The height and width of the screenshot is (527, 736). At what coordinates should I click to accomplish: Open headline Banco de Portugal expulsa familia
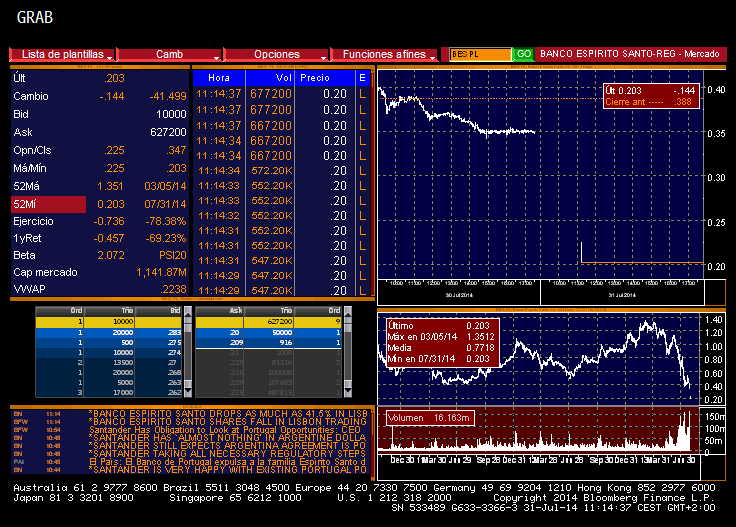click(228, 462)
